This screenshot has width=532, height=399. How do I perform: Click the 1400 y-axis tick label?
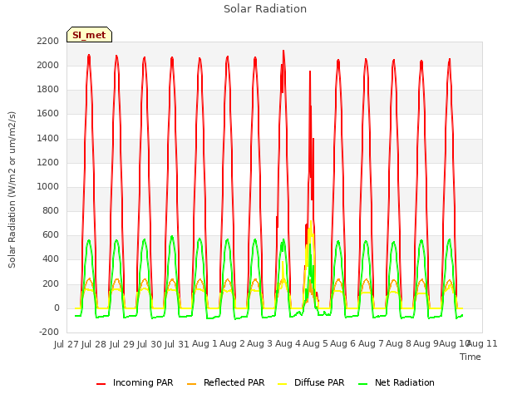click(48, 138)
